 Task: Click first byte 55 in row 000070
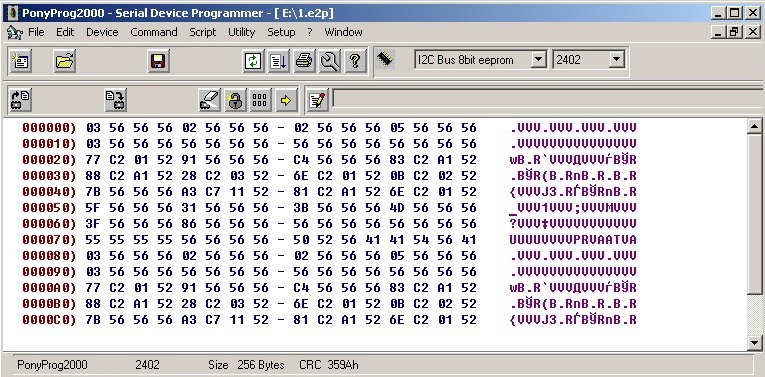pos(93,240)
